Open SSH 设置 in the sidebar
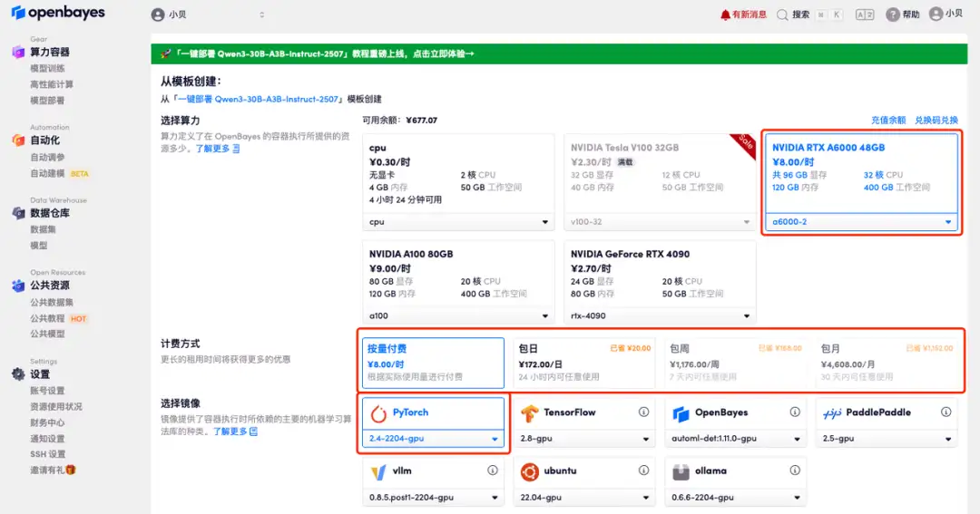980x514 pixels. click(47, 454)
